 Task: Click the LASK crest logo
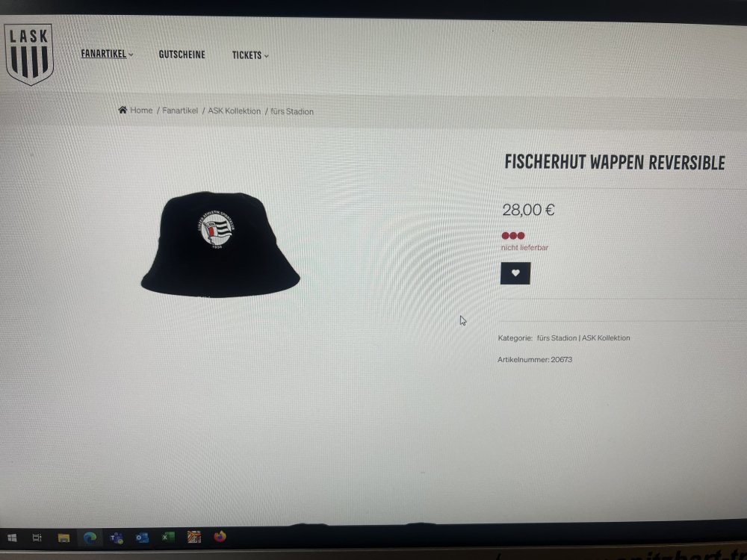coord(29,55)
